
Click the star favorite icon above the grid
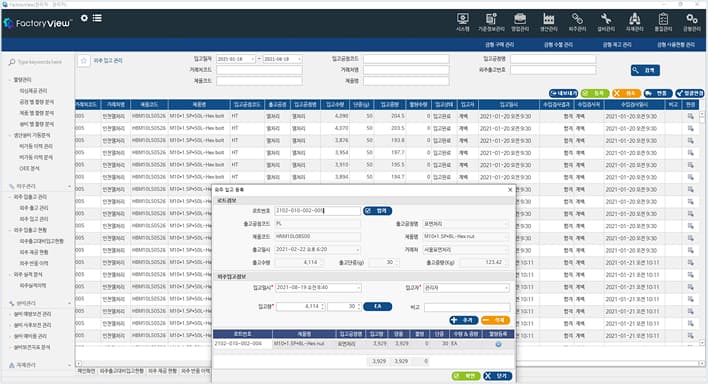84,61
